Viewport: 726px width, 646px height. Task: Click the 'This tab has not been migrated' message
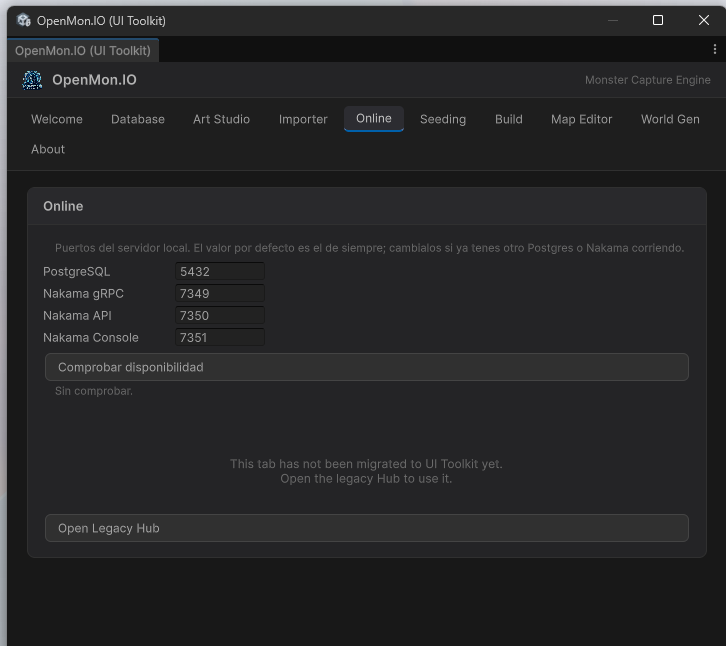[x=366, y=464]
